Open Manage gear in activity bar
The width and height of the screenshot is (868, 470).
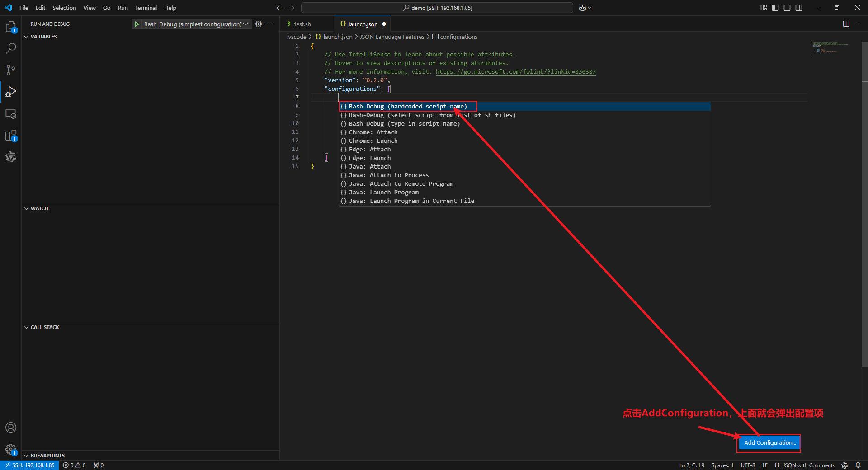click(x=11, y=449)
